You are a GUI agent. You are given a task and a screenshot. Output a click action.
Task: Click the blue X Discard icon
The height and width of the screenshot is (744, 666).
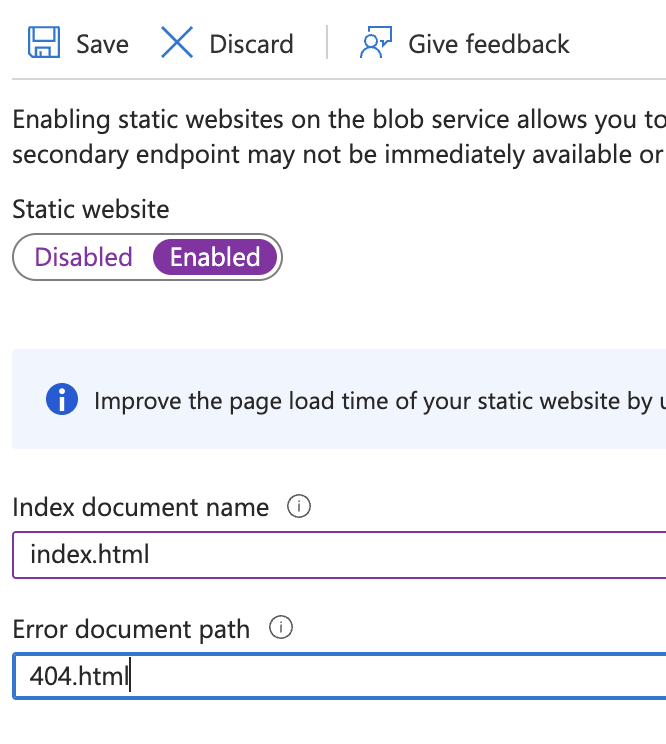(177, 42)
